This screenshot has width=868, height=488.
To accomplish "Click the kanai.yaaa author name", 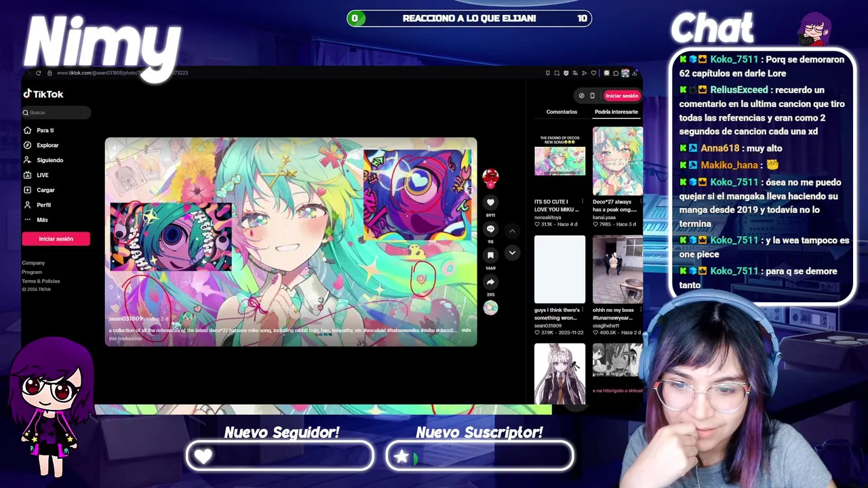I will (x=604, y=218).
